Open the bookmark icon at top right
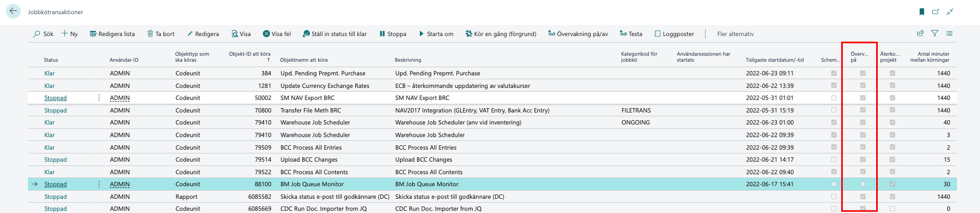980x213 pixels. click(x=922, y=11)
